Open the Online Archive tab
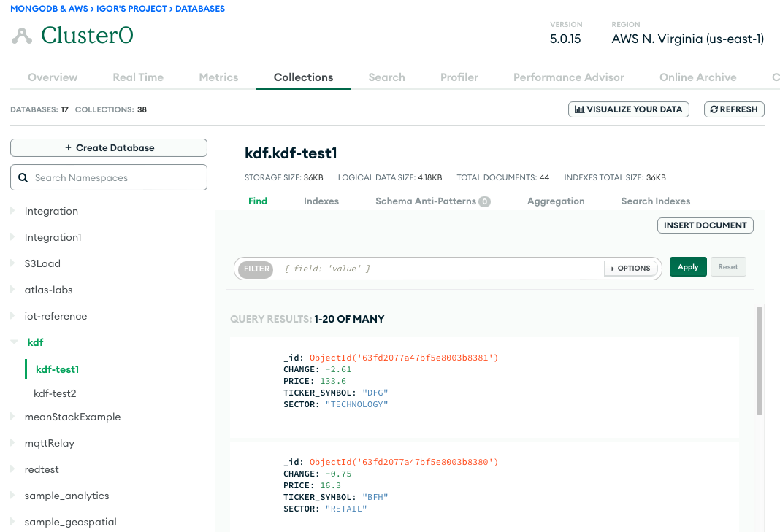The height and width of the screenshot is (532, 780). (698, 77)
